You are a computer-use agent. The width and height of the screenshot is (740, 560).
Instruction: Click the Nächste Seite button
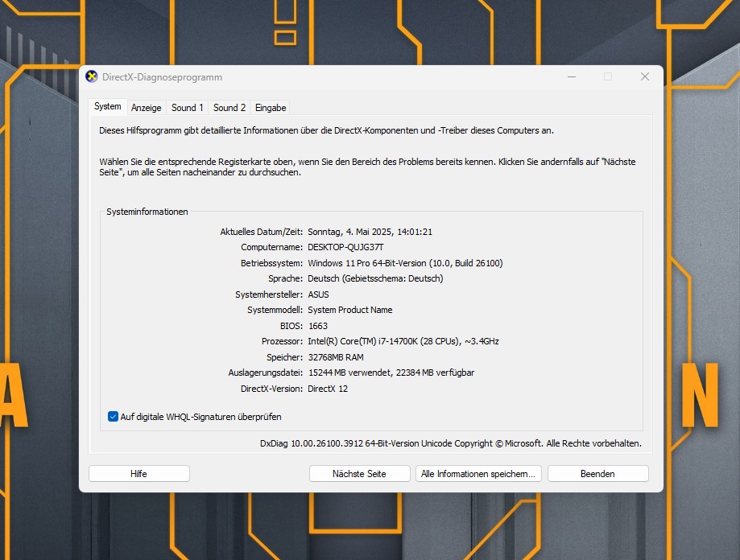[359, 474]
